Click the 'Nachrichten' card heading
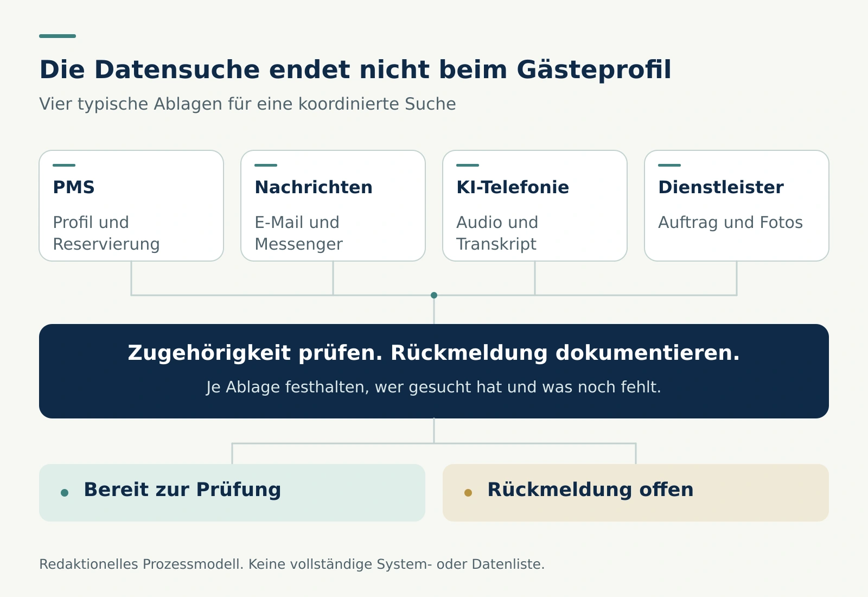 (x=314, y=187)
